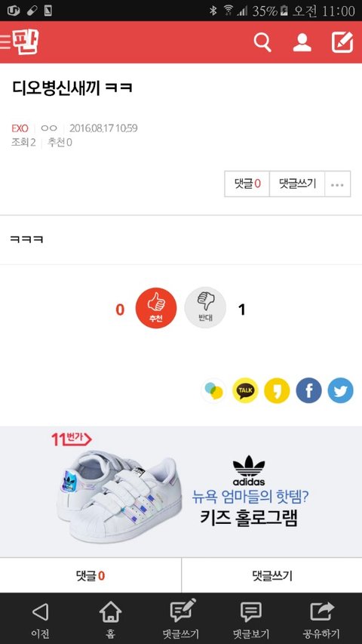Downvote with the gray 반대 thumbs-down

205,307
